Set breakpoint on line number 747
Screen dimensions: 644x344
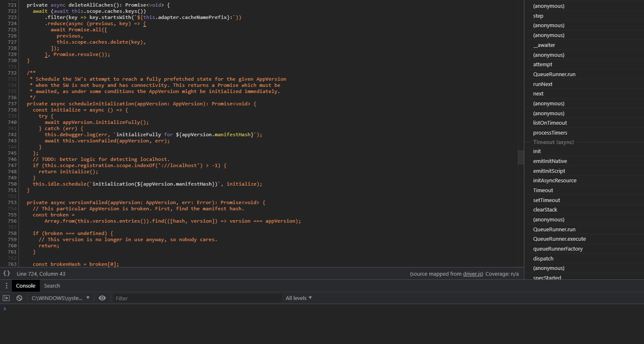[12, 165]
